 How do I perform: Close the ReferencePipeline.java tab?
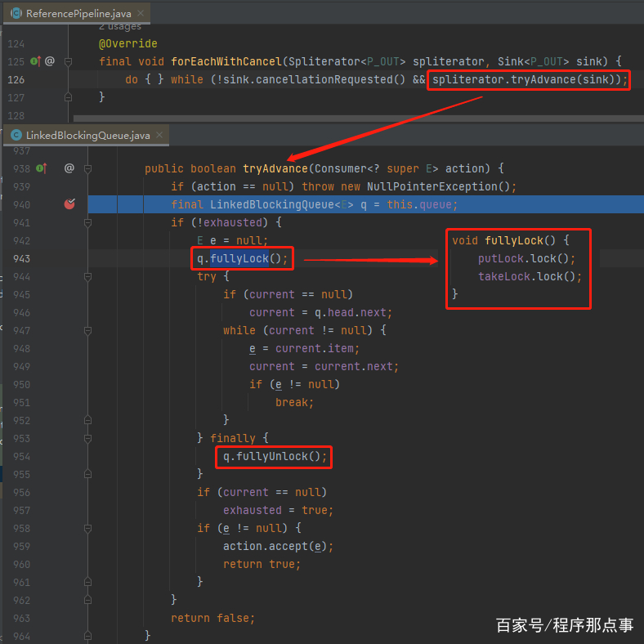[x=141, y=13]
